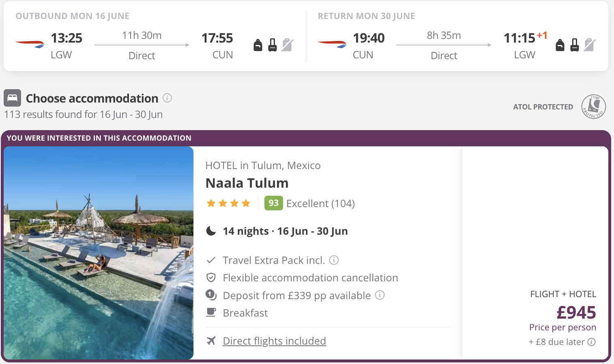Click 'Travel Extra Pack incl.' text
Viewport: 614px width, 364px height.
click(x=274, y=260)
